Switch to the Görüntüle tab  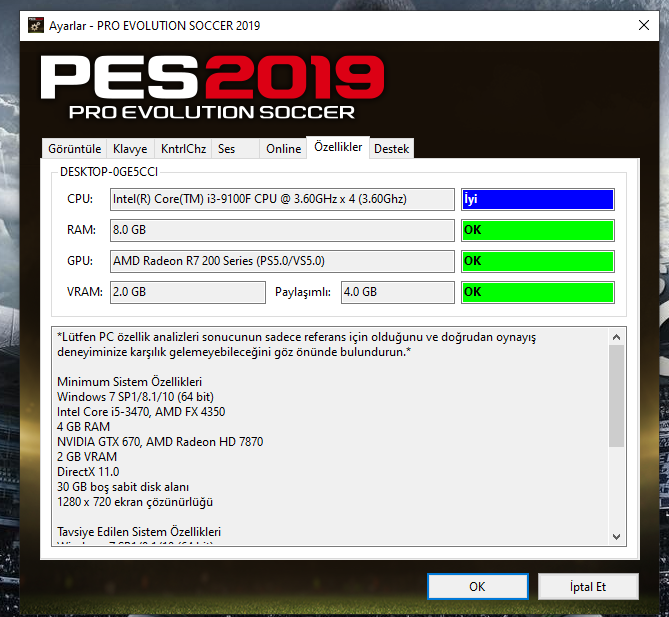point(74,148)
